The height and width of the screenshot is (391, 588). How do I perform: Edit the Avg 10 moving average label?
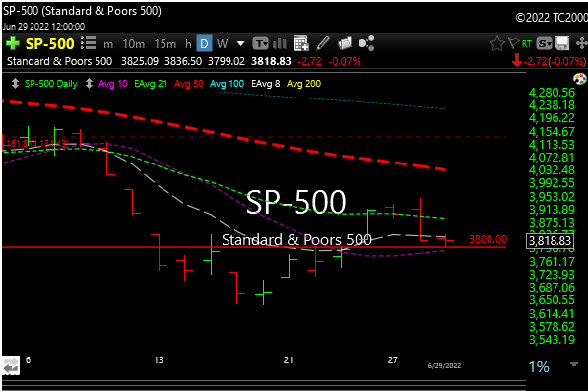(113, 84)
